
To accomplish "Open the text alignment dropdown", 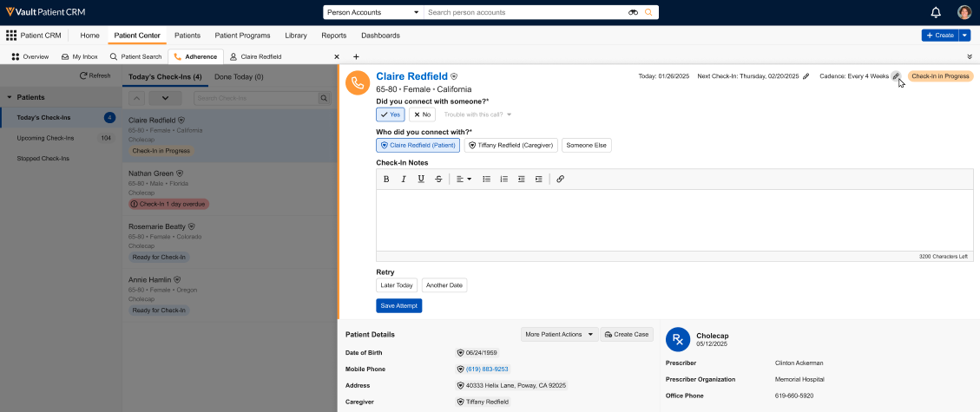I will (x=464, y=179).
